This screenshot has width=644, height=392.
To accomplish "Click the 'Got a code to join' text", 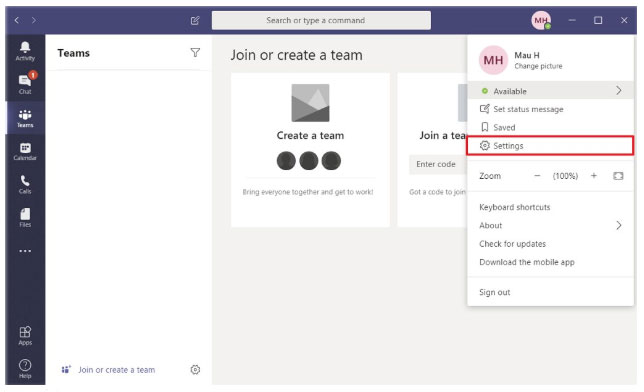I will [438, 192].
